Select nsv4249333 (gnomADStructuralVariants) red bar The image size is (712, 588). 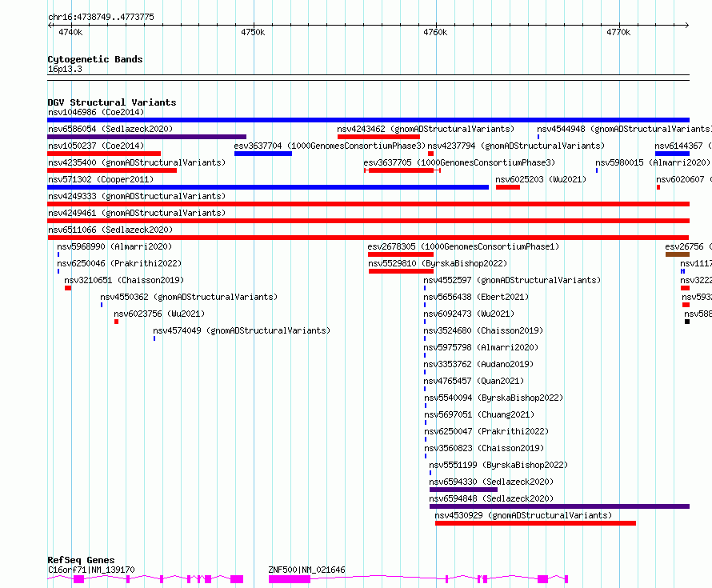coord(368,204)
